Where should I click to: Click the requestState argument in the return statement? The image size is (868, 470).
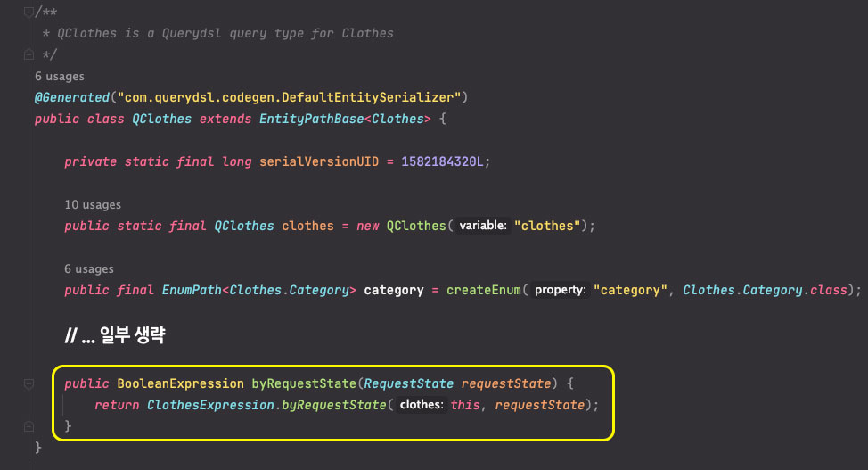(540, 406)
